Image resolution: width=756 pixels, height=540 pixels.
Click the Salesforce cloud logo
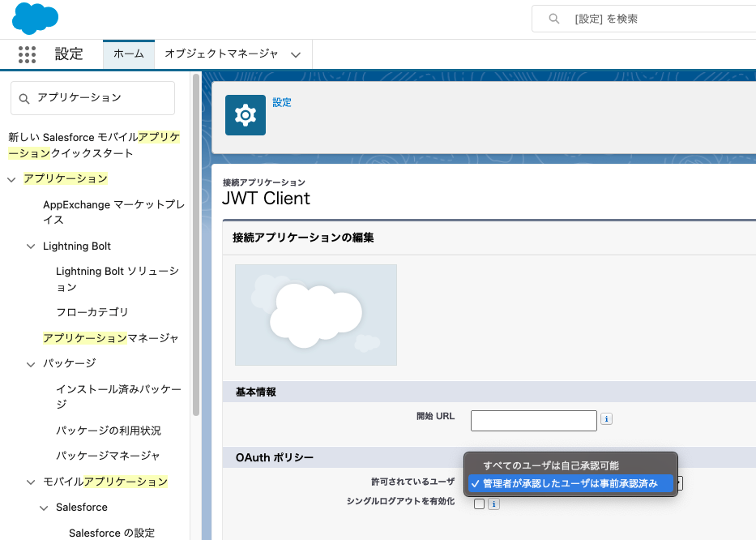[x=35, y=18]
